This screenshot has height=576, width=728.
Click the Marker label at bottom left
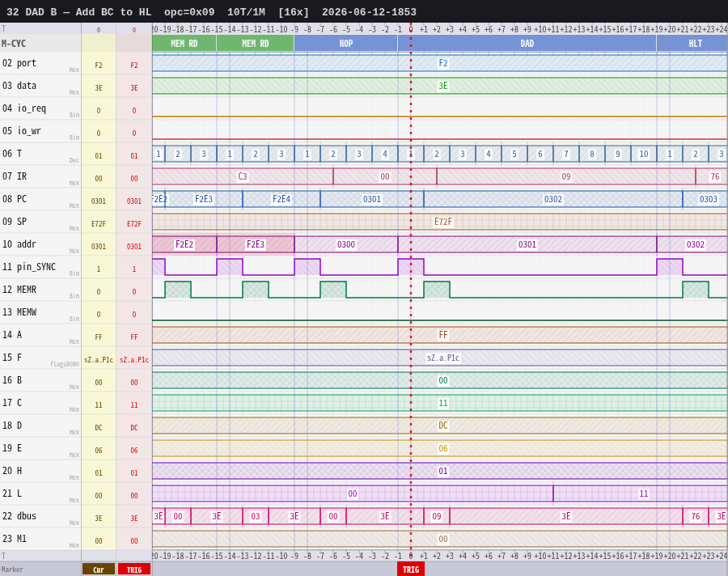click(12, 570)
